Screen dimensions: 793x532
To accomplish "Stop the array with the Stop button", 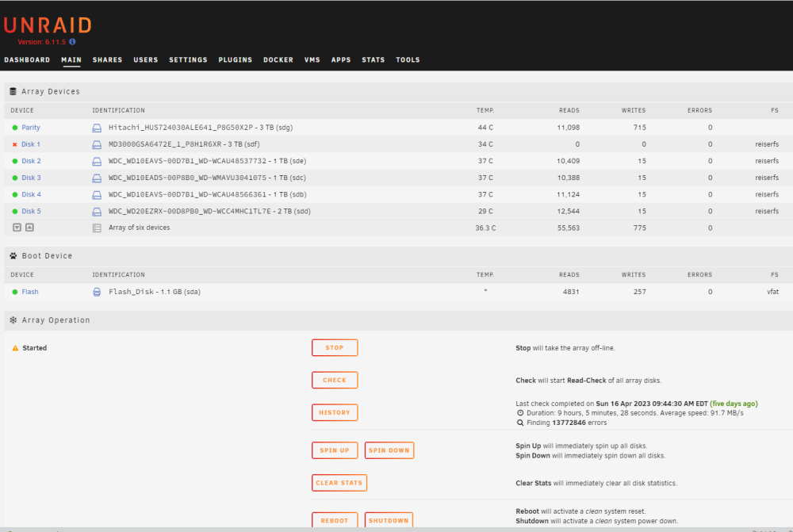I will click(x=335, y=348).
